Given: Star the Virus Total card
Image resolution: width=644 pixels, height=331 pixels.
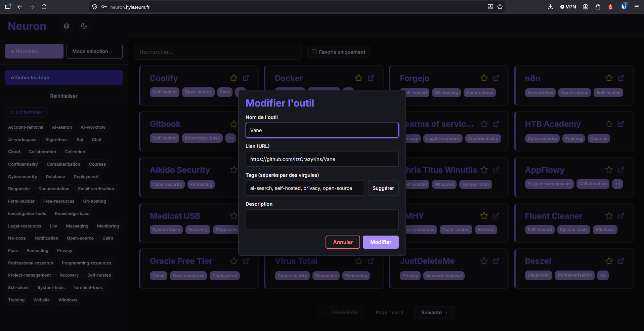Looking at the screenshot, I should [359, 261].
